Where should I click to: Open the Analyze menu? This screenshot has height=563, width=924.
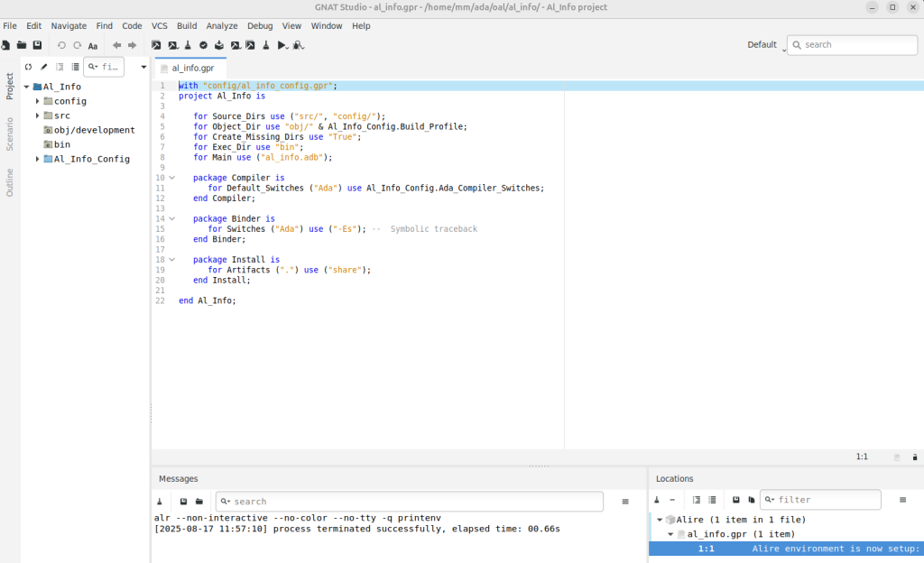(x=222, y=26)
